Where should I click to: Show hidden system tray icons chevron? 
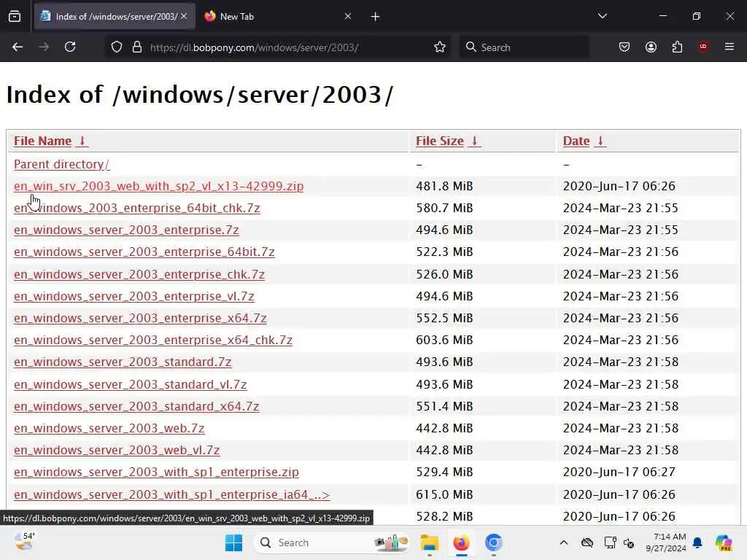coord(564,542)
